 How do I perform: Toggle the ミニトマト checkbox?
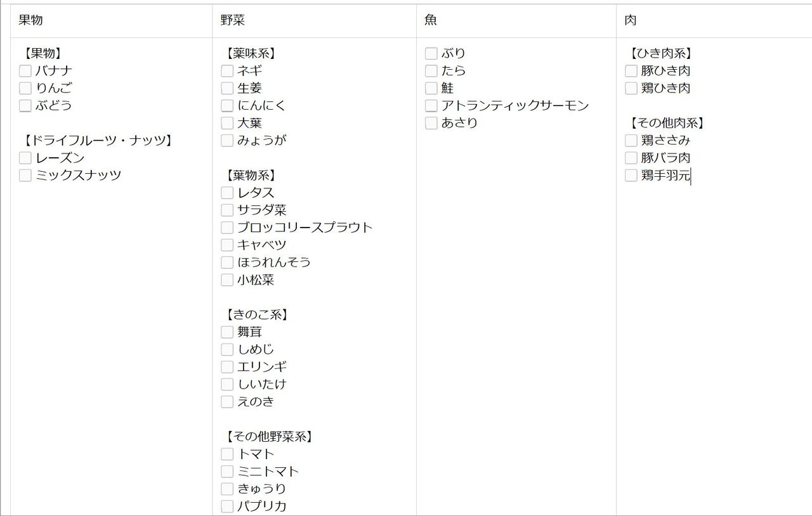click(x=227, y=472)
